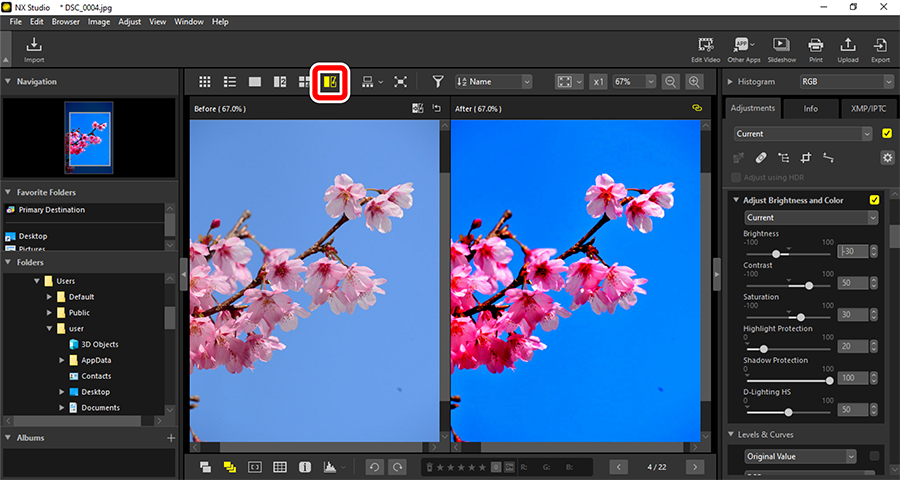Select the Straighten tool
900x480 pixels.
pyautogui.click(x=828, y=157)
